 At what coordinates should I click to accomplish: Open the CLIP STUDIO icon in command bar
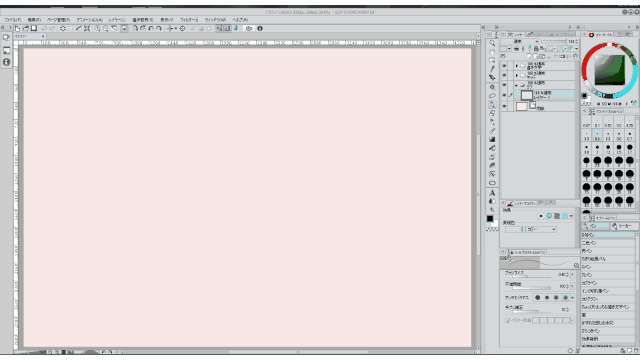pyautogui.click(x=249, y=29)
